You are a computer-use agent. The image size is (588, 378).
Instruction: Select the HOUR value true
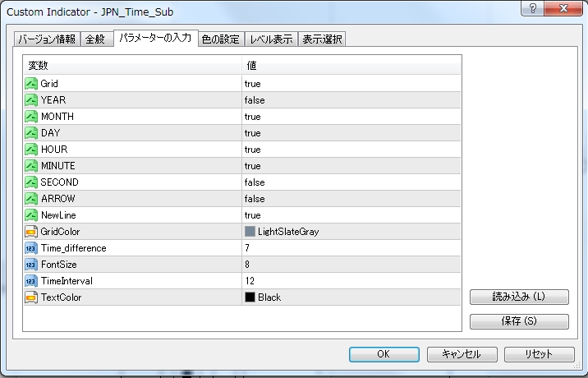pyautogui.click(x=252, y=150)
